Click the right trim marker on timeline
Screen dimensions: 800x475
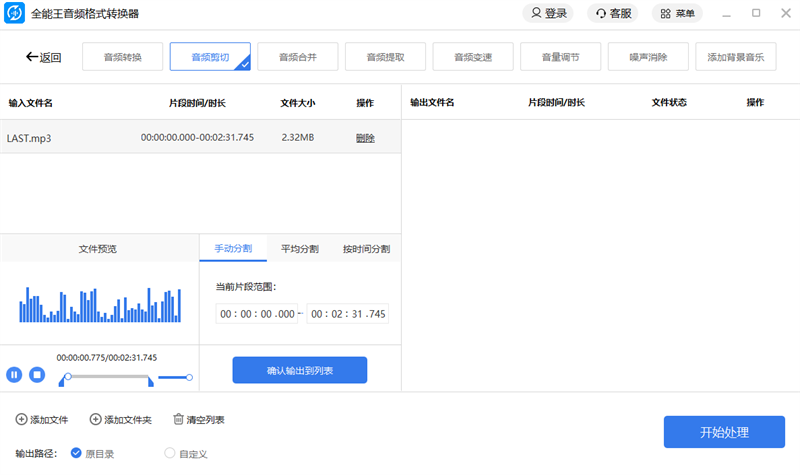(151, 381)
